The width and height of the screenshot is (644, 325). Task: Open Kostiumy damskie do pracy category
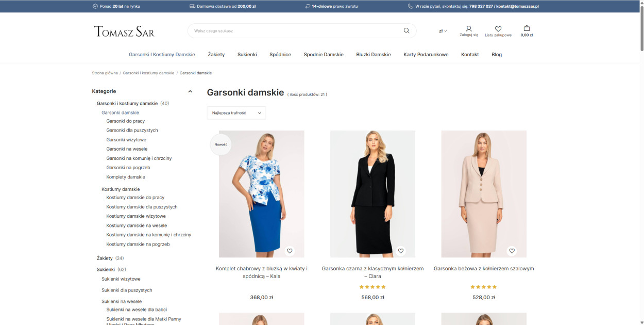click(135, 198)
